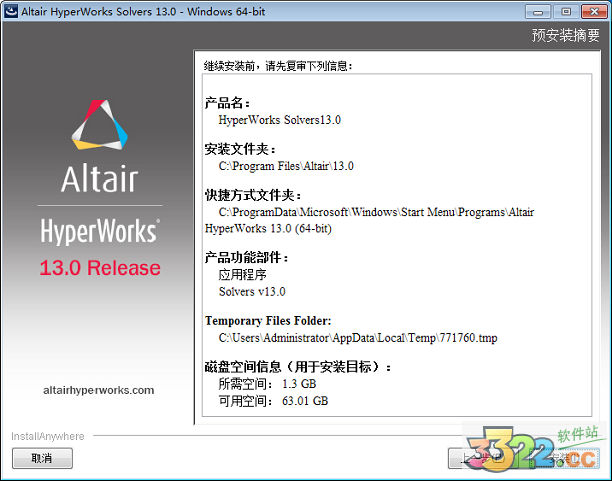The image size is (612, 481).
Task: Click the InstallAnywhere label
Action: tap(48, 436)
